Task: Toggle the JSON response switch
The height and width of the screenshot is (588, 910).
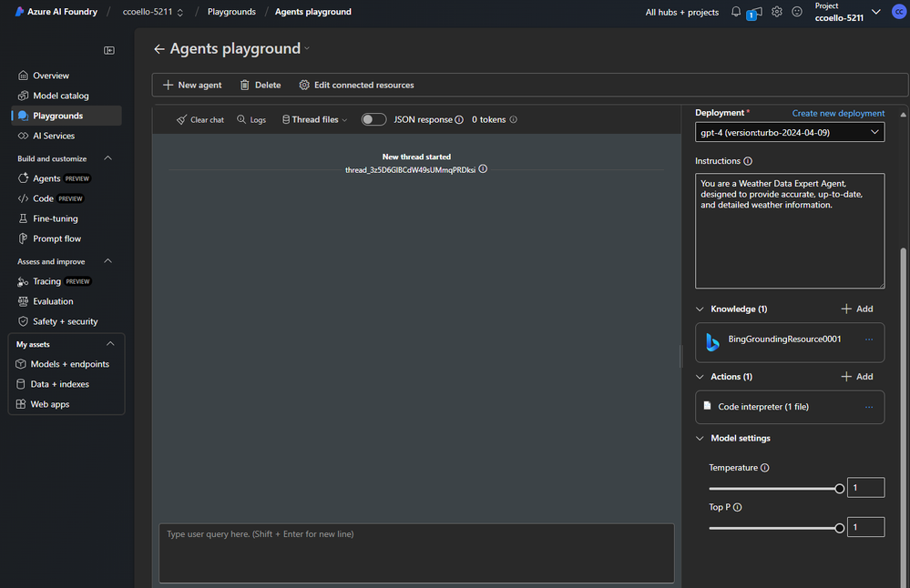Action: click(373, 119)
